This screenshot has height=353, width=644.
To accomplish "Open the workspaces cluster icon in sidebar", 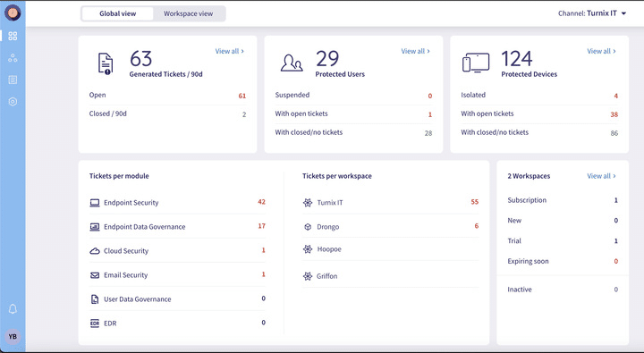I will point(13,58).
